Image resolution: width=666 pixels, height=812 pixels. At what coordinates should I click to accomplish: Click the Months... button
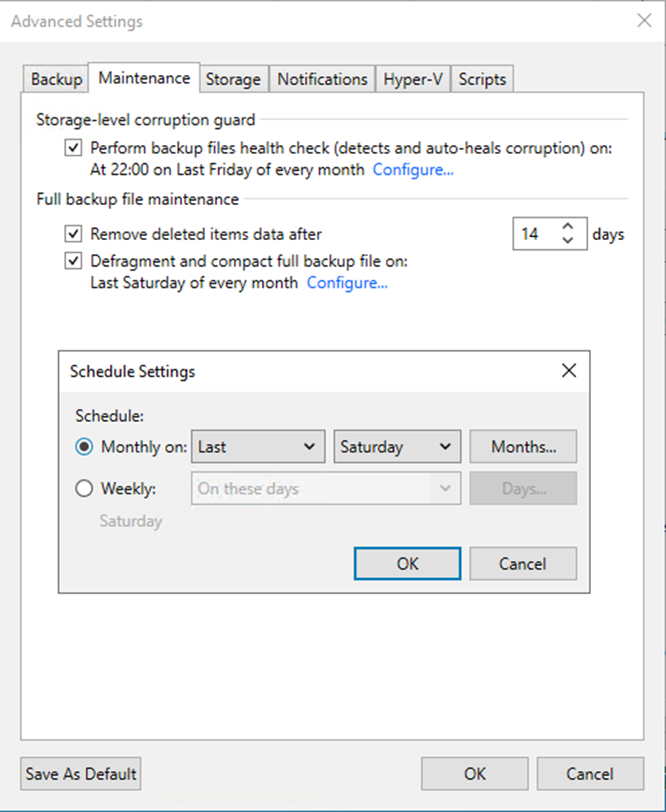coord(523,447)
